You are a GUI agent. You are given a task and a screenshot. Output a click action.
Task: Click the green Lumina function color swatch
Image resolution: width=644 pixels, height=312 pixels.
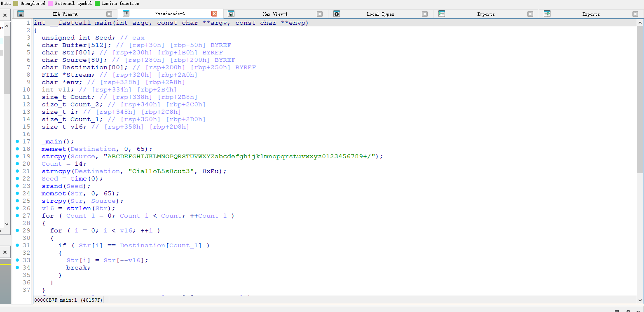point(97,3)
